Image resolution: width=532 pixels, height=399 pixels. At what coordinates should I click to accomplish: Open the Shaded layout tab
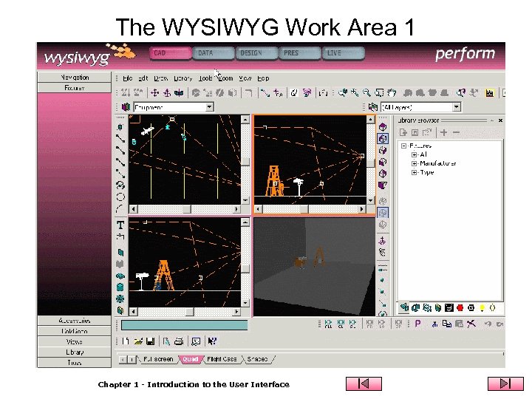click(x=257, y=359)
